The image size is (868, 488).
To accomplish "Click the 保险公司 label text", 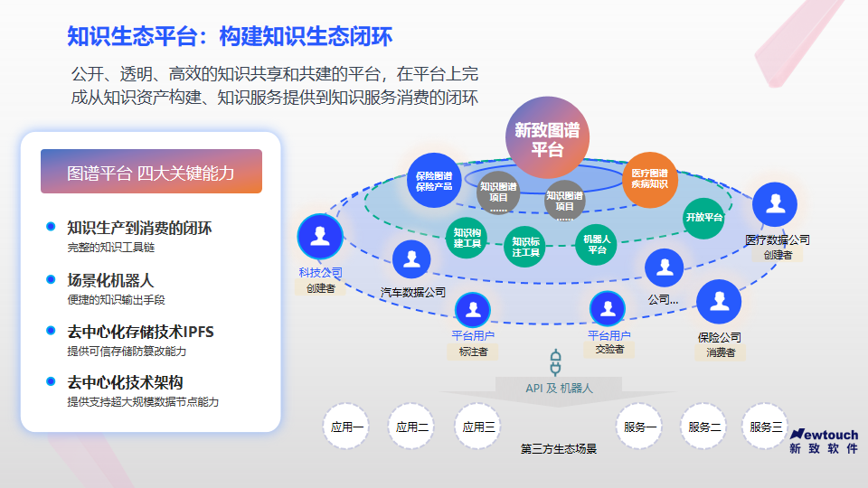I will [719, 337].
